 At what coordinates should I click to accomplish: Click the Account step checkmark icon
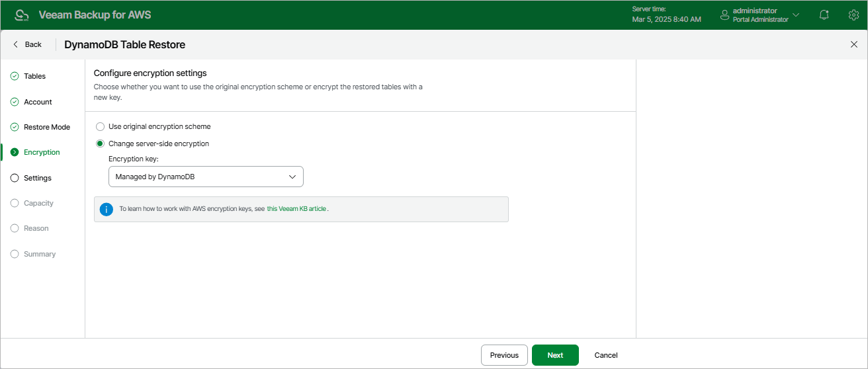[15, 102]
